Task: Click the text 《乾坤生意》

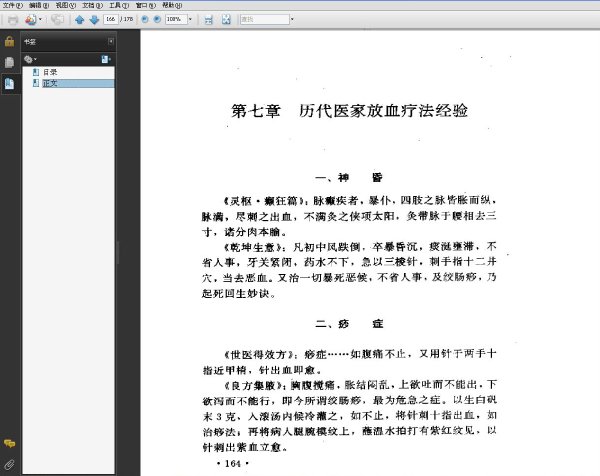Action: pos(253,247)
